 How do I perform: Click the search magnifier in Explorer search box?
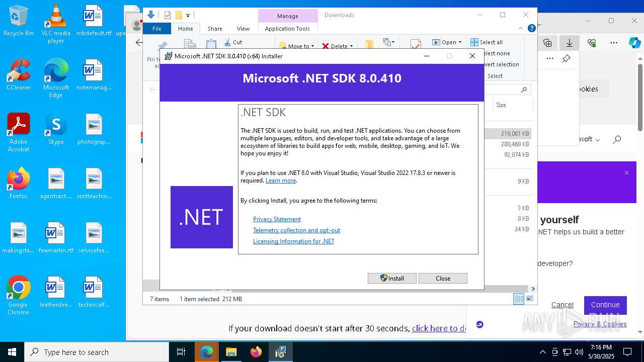point(524,89)
